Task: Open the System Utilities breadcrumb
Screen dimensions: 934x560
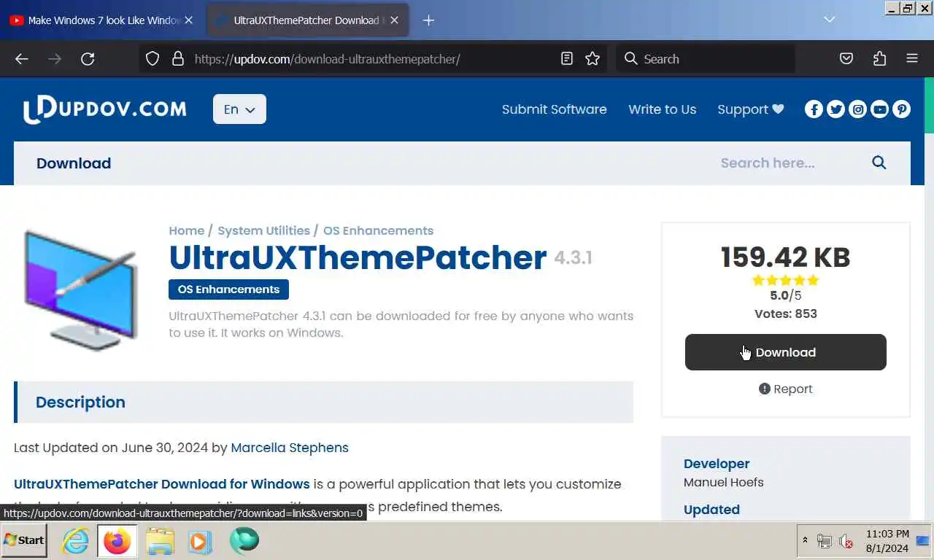Action: click(263, 230)
